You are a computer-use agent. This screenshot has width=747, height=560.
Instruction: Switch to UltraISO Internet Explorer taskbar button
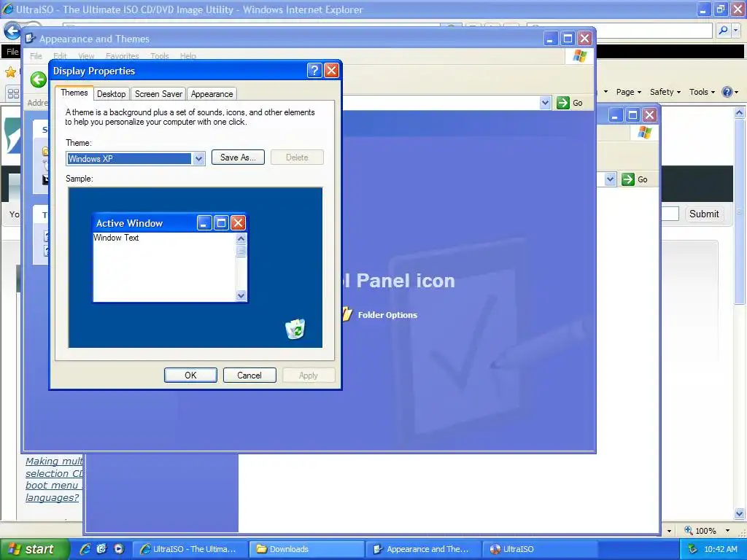(190, 549)
